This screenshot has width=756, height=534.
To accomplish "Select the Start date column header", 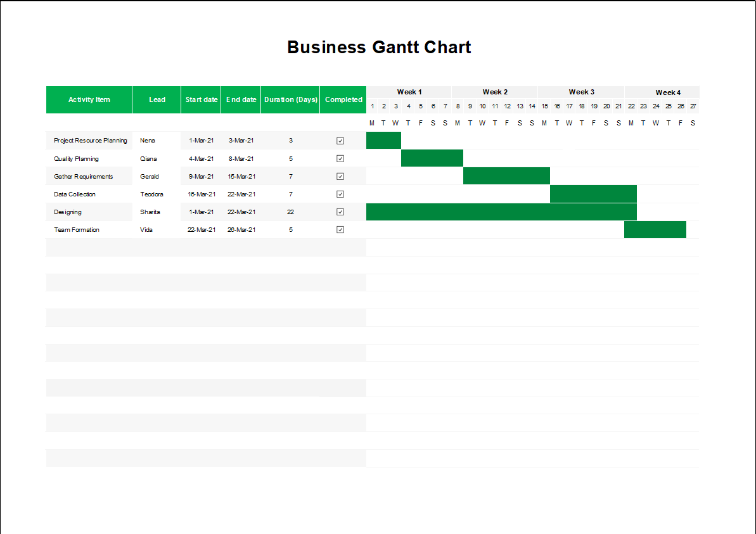I will point(202,99).
